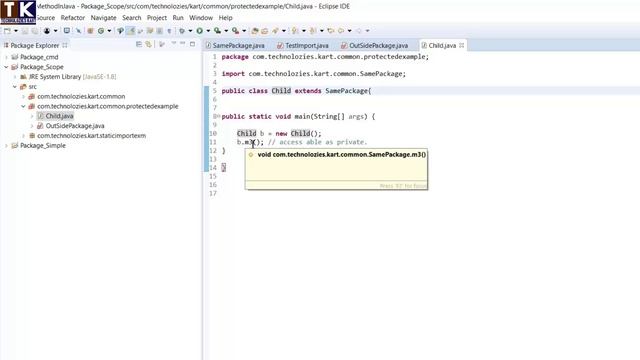
Task: Open the New Java Class dropdown arrow
Action: (x=109, y=31)
